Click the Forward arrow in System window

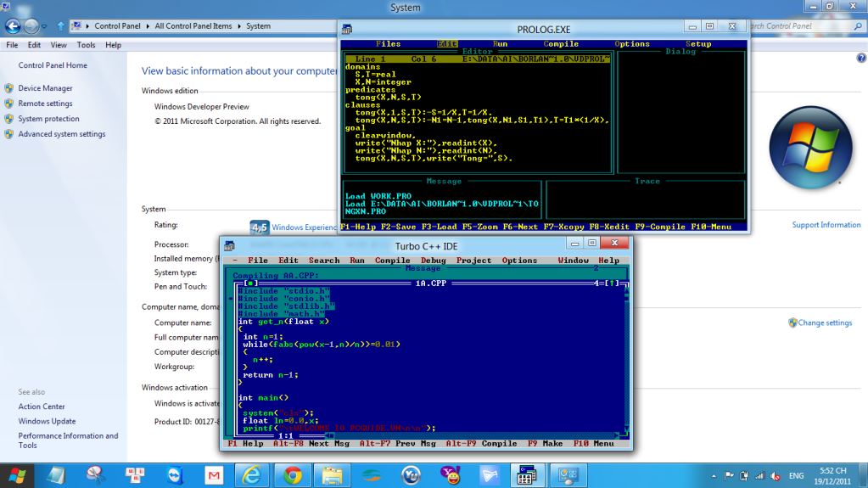click(x=31, y=26)
